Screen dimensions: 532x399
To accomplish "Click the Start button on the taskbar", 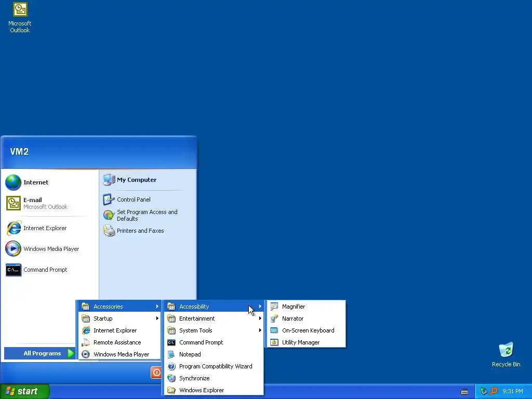I will pyautogui.click(x=24, y=391).
